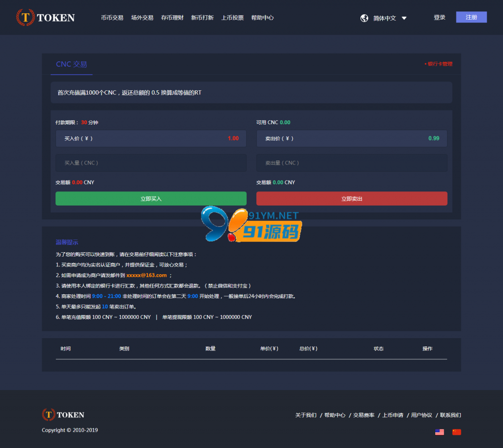Open the 上币投票 menu item
The height and width of the screenshot is (448, 503).
coord(232,18)
